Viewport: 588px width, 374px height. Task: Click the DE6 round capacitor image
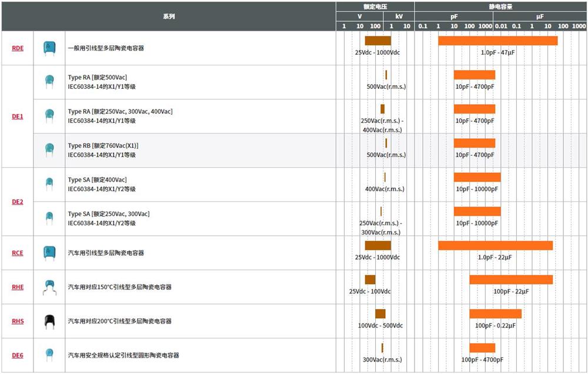point(49,355)
